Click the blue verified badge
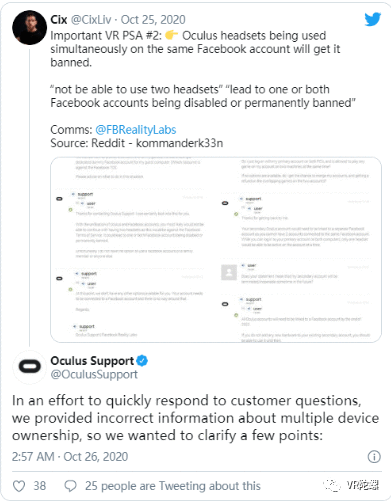 point(142,361)
